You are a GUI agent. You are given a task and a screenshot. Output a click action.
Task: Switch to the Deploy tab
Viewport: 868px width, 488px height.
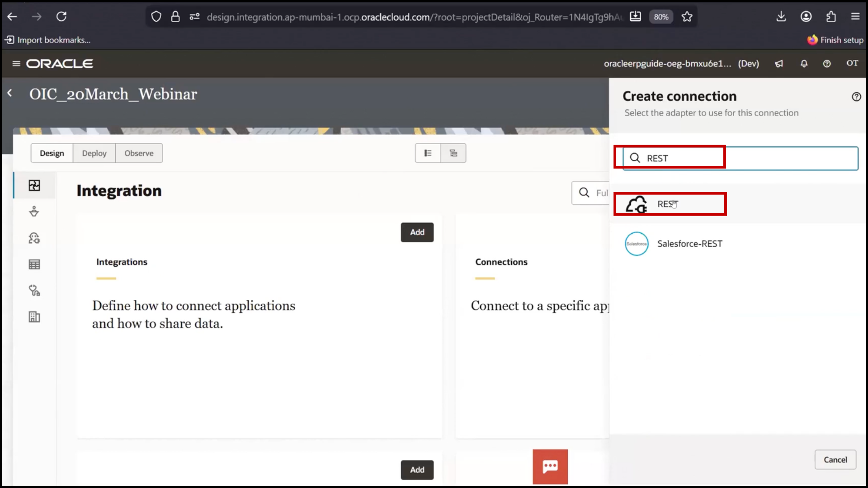(x=94, y=153)
